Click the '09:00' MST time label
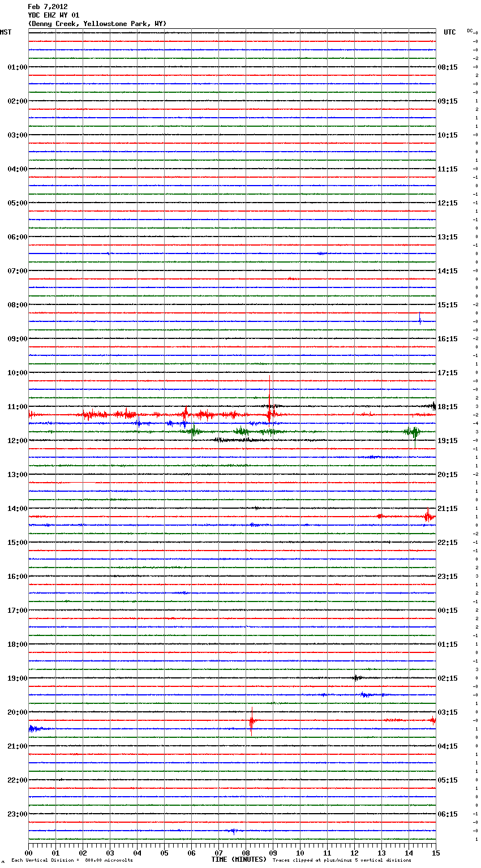The image size is (481, 868). tap(17, 338)
